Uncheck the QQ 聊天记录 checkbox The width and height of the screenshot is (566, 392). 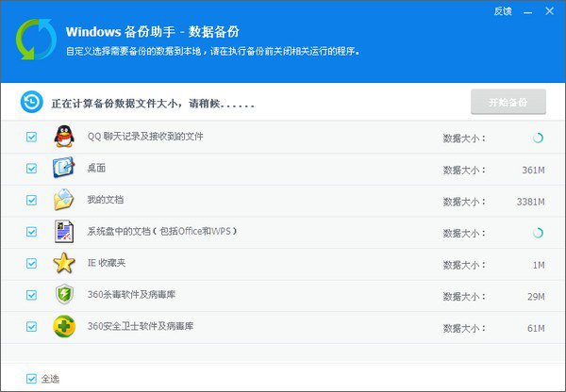coord(31,137)
